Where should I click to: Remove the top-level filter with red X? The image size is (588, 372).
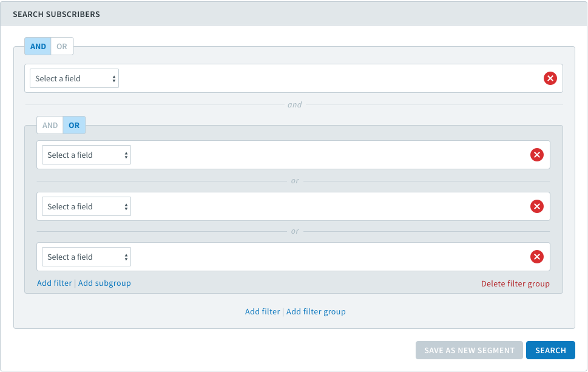click(550, 78)
